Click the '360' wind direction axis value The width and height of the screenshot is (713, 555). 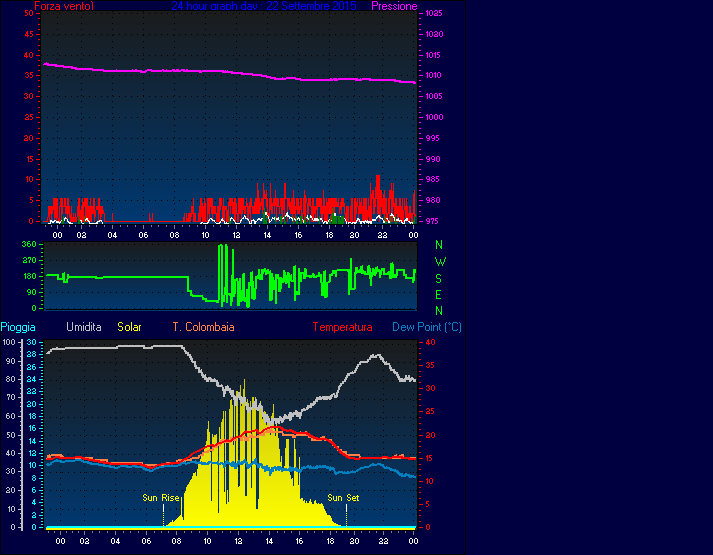point(29,244)
